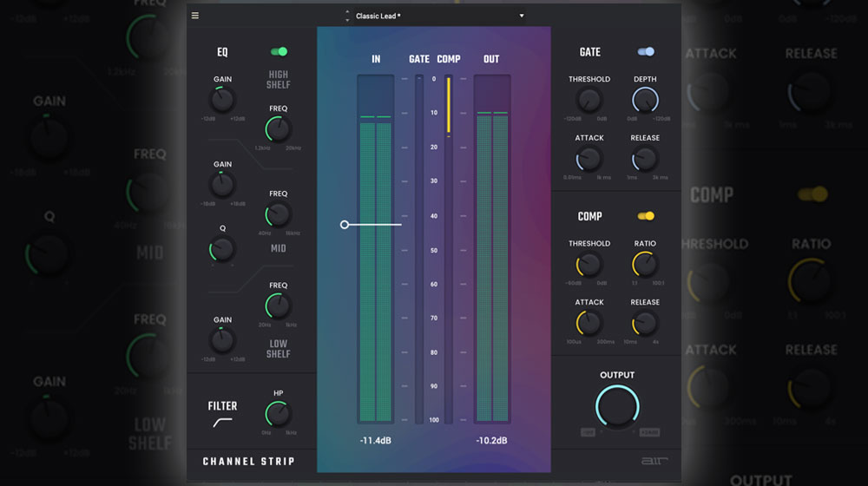This screenshot has width=868, height=486.
Task: Click the -10.2dB output level readout
Action: click(491, 441)
